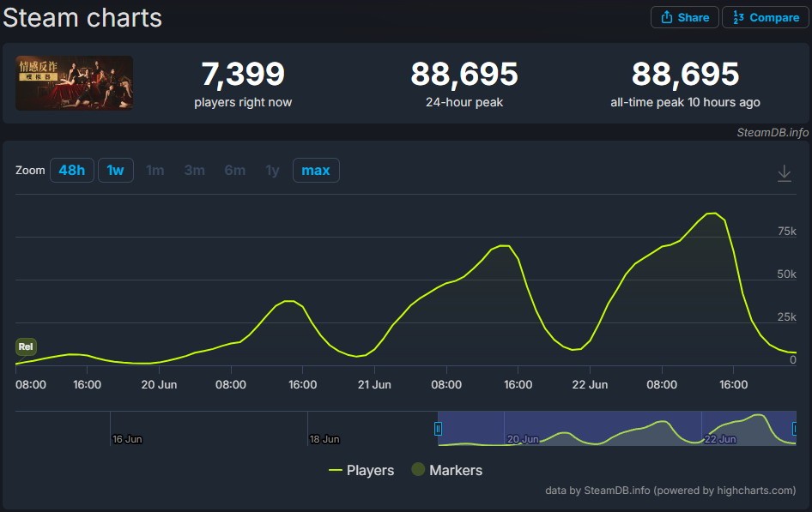
Task: Select the max zoom range
Action: point(315,171)
